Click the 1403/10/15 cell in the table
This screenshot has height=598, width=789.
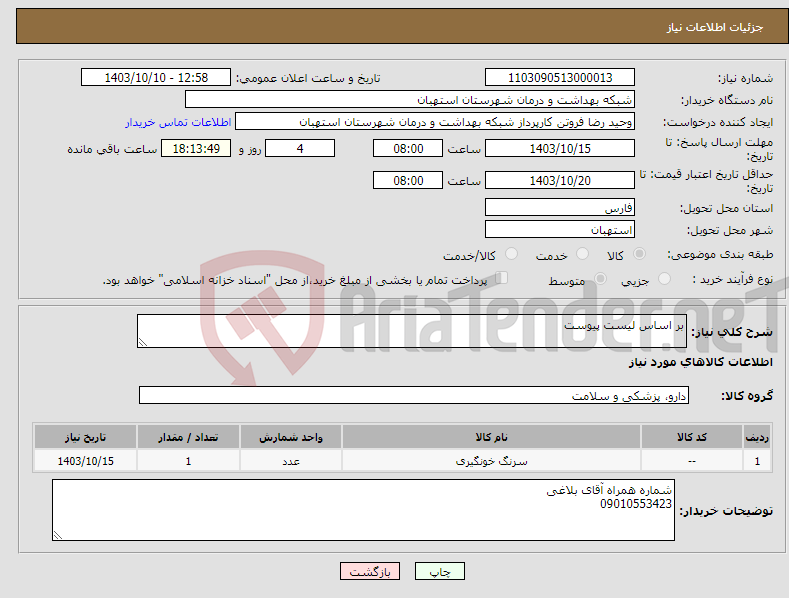click(x=86, y=461)
